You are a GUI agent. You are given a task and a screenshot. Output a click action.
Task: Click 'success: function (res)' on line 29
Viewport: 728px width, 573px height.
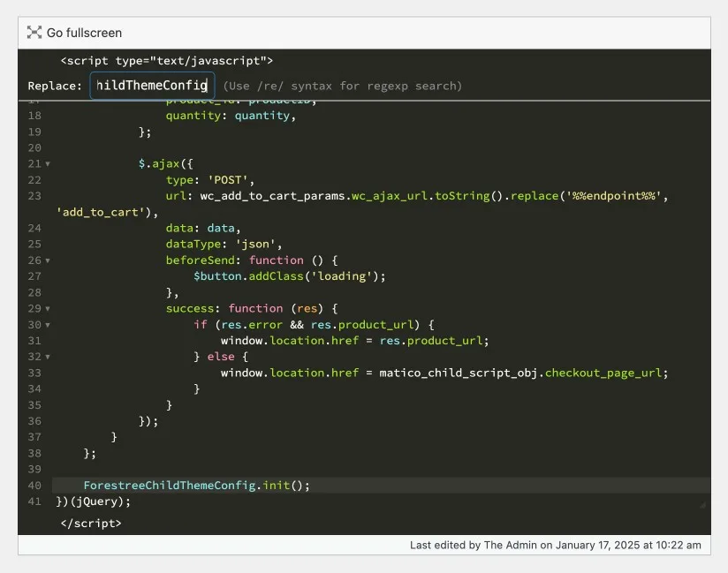(x=244, y=308)
